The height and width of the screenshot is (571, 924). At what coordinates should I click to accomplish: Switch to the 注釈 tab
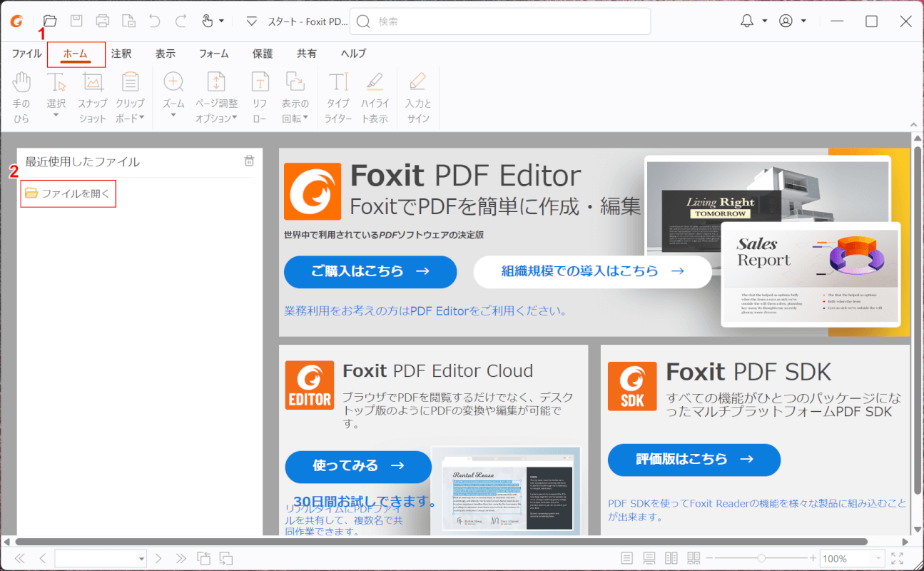click(121, 54)
